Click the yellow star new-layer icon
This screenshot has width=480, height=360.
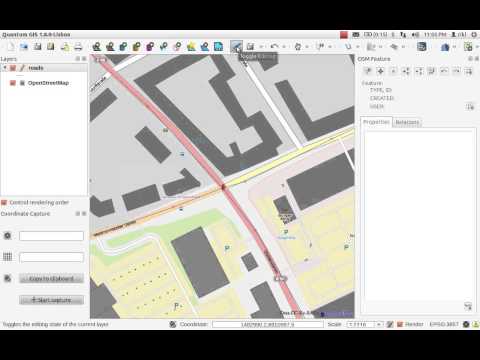pos(191,46)
